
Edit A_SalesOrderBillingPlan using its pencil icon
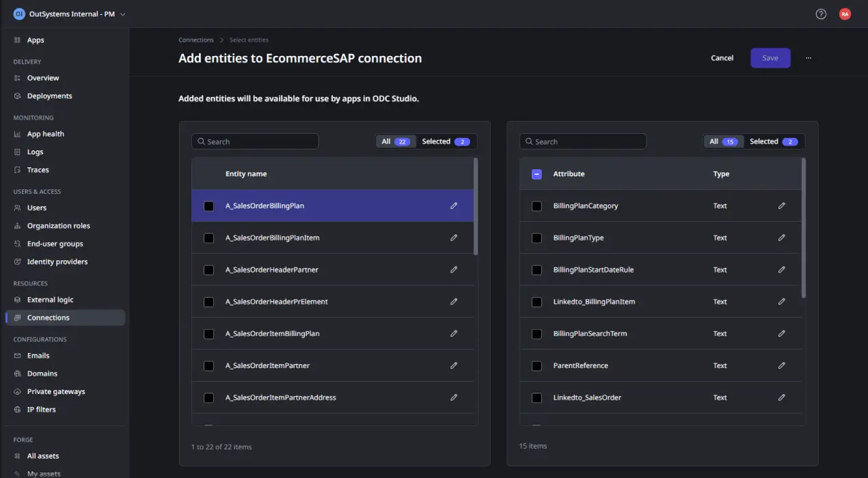click(x=454, y=206)
